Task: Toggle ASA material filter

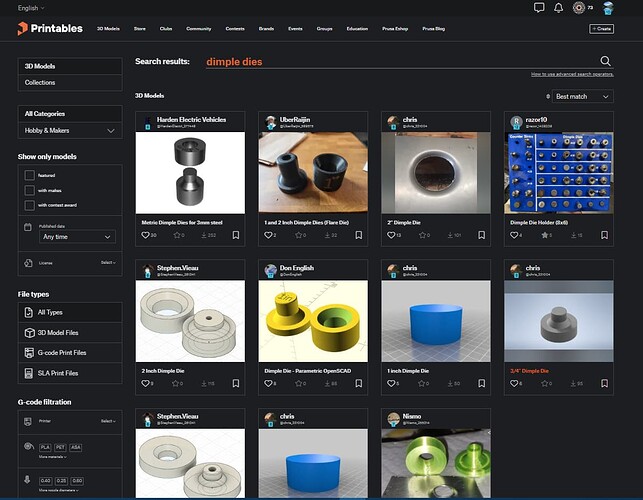Action: point(75,447)
